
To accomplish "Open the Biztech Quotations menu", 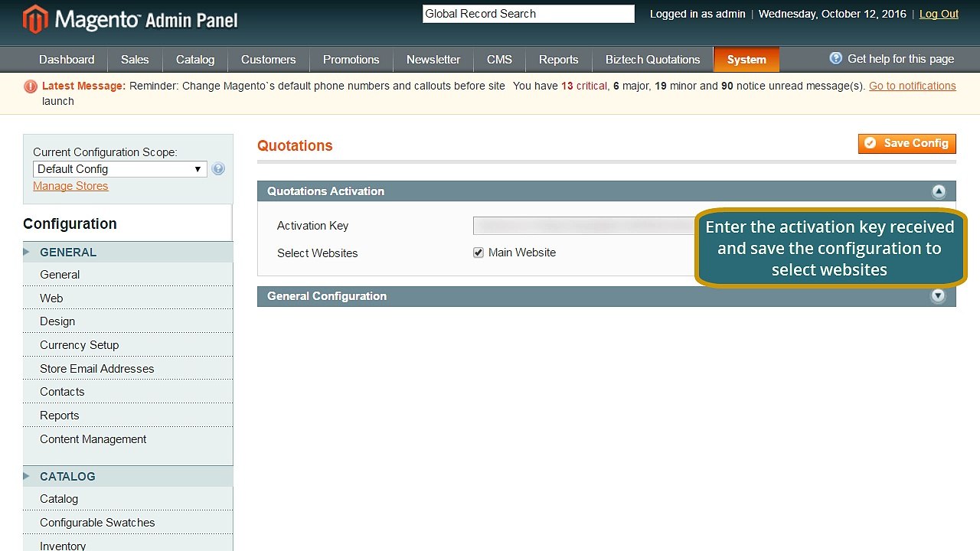I will (x=653, y=60).
